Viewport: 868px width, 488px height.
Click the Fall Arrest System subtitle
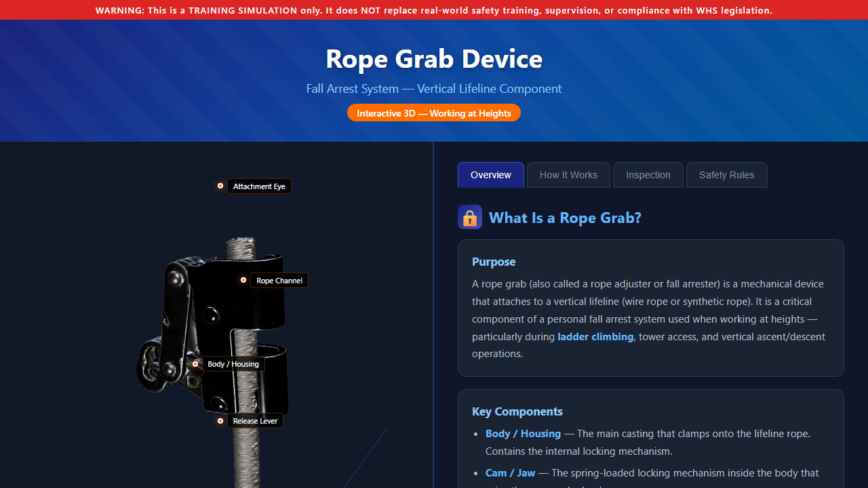coord(434,89)
